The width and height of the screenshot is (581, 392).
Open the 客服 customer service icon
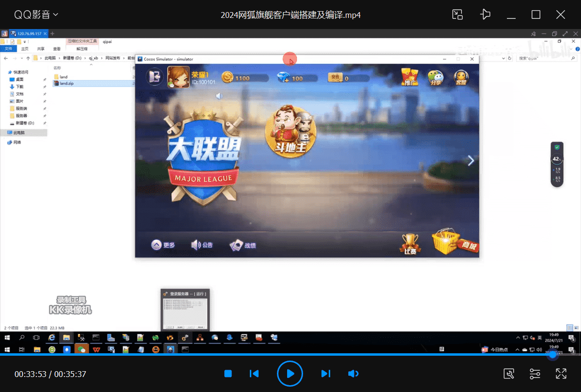[461, 77]
